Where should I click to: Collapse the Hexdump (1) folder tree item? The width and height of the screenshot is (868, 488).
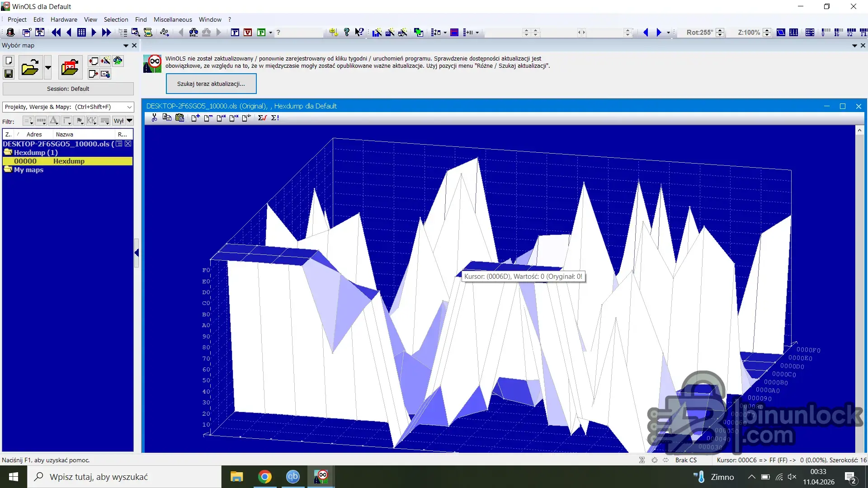tap(8, 152)
